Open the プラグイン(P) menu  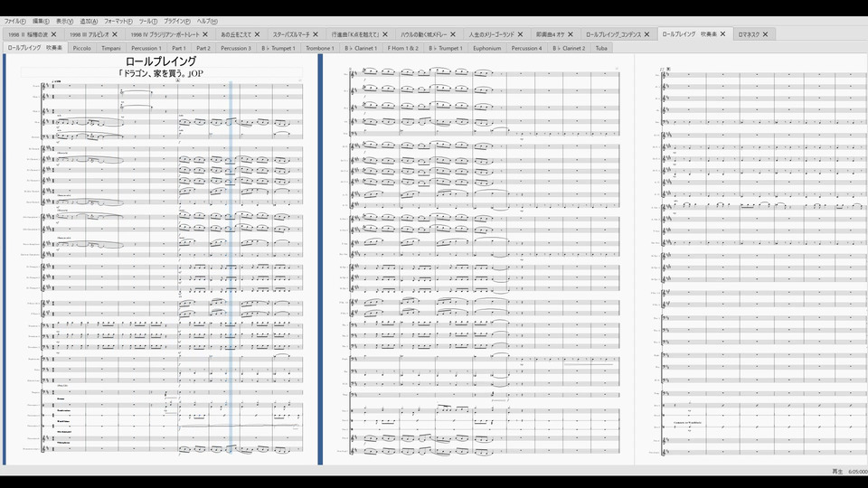176,21
